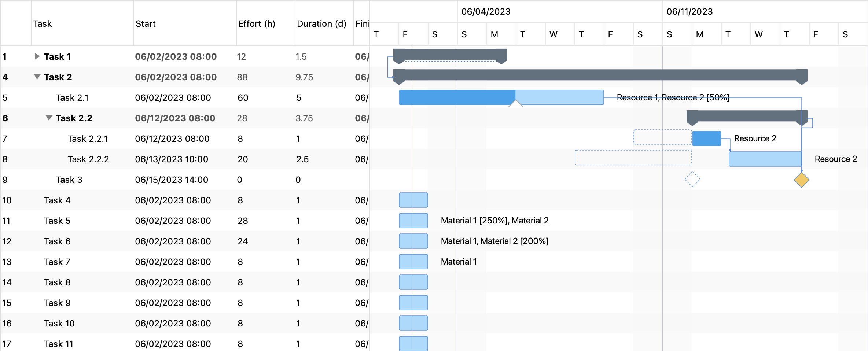Viewport: 868px width, 351px height.
Task: Click the 'Resource 2' label beside Task 2.2.1
Action: (756, 138)
